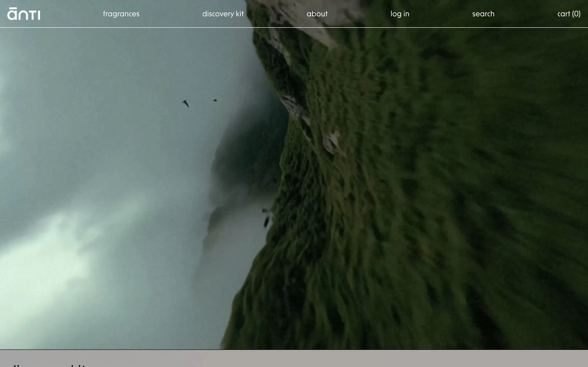Click the gray section below the hero video

coord(294,358)
